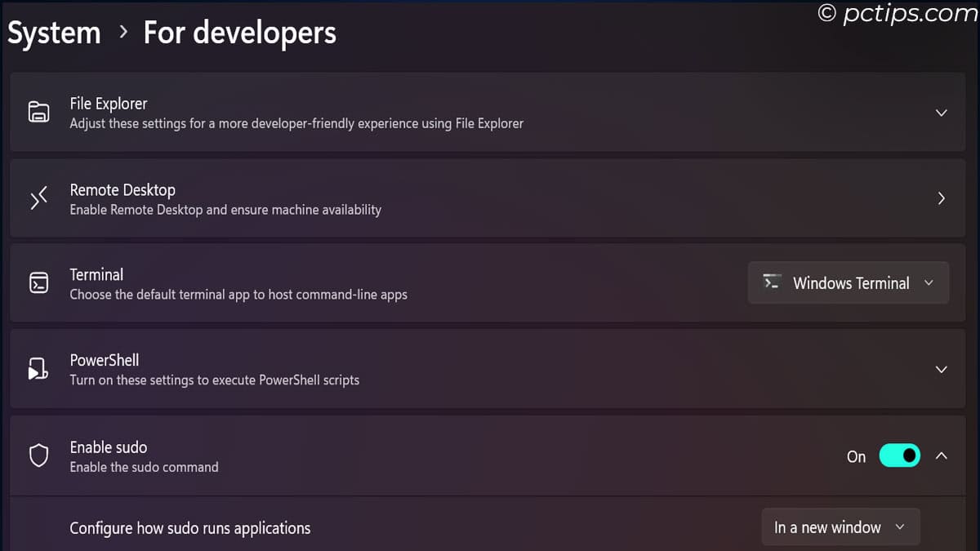Screen dimensions: 980x551
Task: Click the For developers page heading
Action: pos(239,33)
